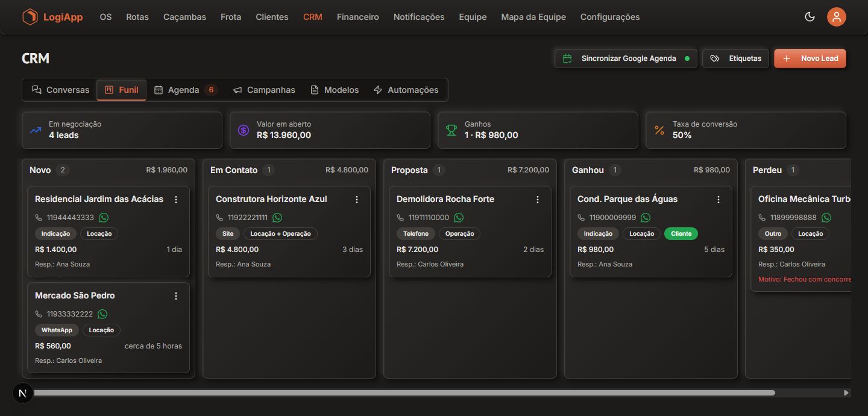Click the horizontal scrollbar right arrow
This screenshot has width=868, height=416.
click(x=846, y=392)
